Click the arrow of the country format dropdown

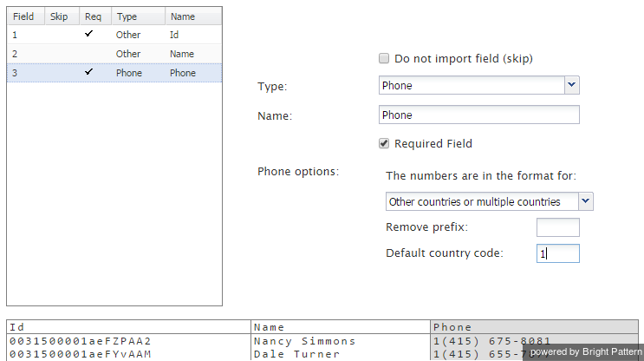click(x=586, y=201)
